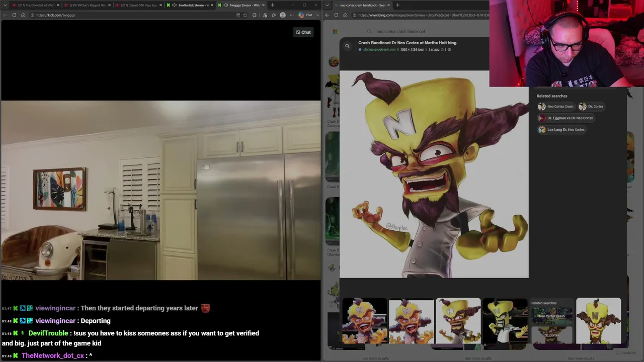Viewport: 644px width, 362px height.
Task: Open the profile avatar in Kick browser
Action: tap(283, 15)
